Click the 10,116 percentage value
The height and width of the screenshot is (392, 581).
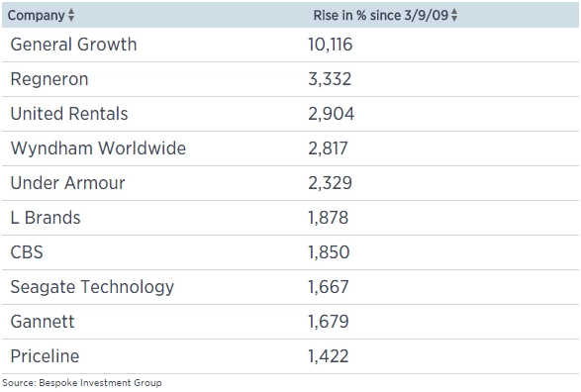coord(331,45)
